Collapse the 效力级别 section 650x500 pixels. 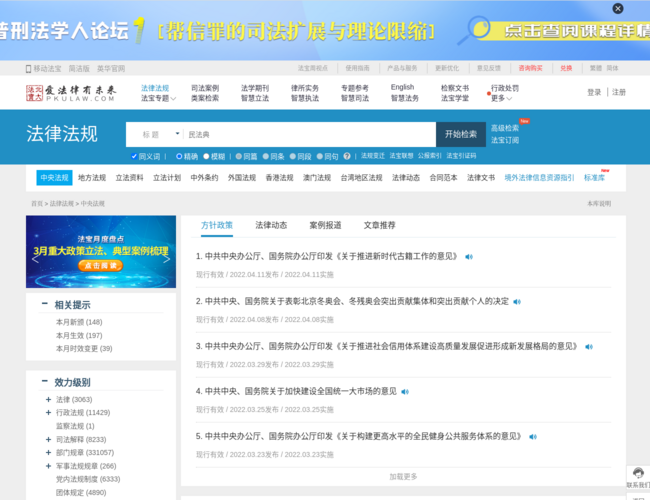coord(44,382)
